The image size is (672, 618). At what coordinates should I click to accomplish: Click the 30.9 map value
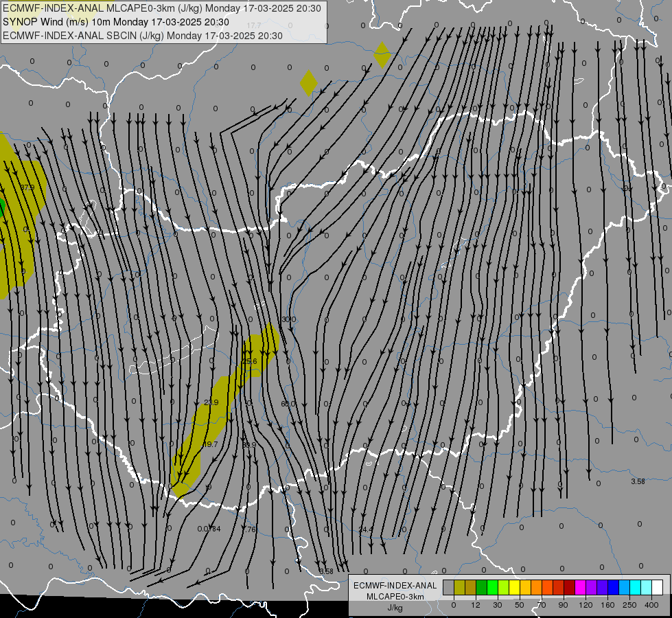coord(249,445)
